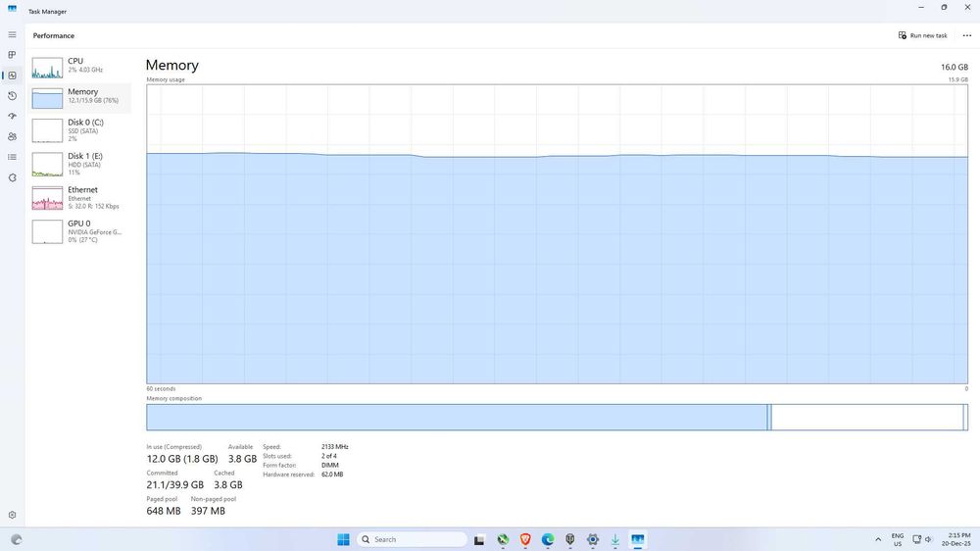The width and height of the screenshot is (980, 551).
Task: Open the widgets icon at taskbar left
Action: point(17,539)
